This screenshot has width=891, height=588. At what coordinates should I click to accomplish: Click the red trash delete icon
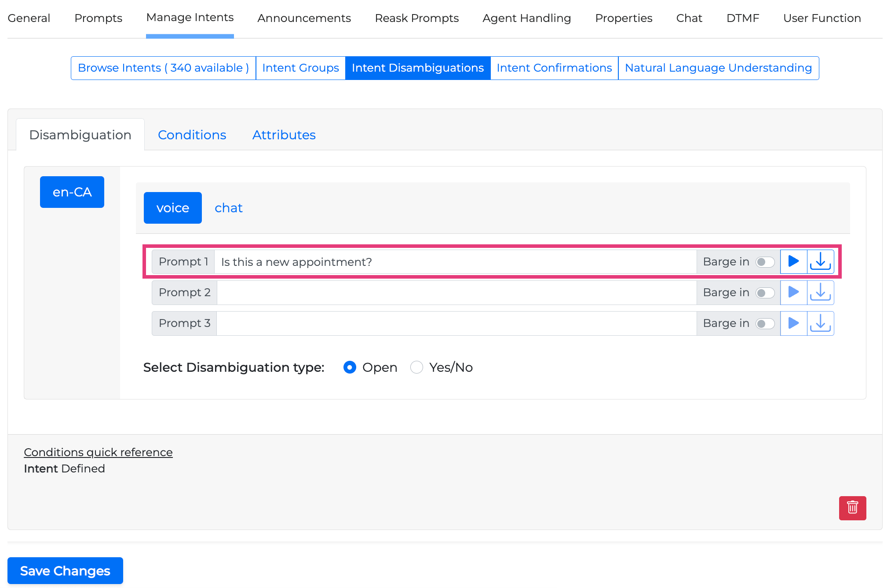pyautogui.click(x=852, y=508)
